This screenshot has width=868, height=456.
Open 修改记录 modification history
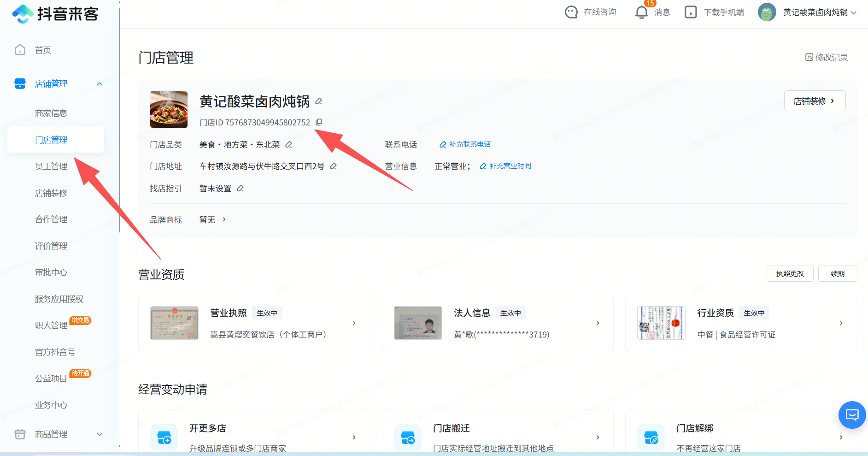(827, 57)
